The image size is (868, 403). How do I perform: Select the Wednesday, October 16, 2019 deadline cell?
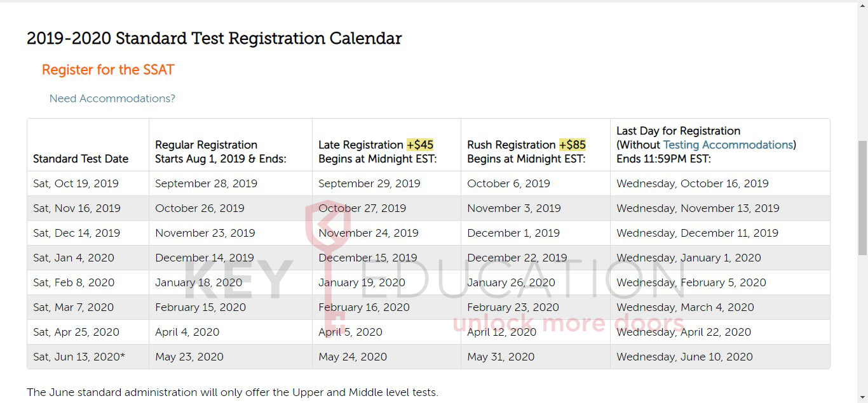pyautogui.click(x=692, y=183)
